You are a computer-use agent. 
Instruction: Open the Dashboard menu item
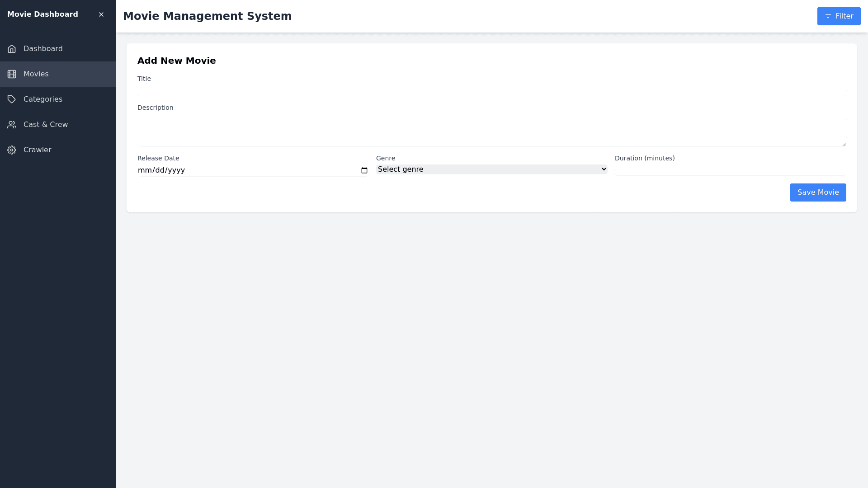43,49
